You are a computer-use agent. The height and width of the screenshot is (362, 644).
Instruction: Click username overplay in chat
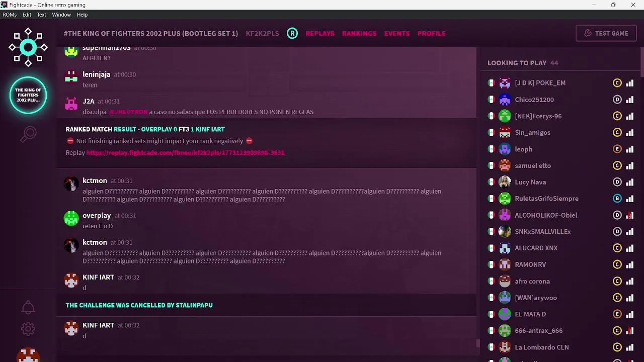(97, 215)
